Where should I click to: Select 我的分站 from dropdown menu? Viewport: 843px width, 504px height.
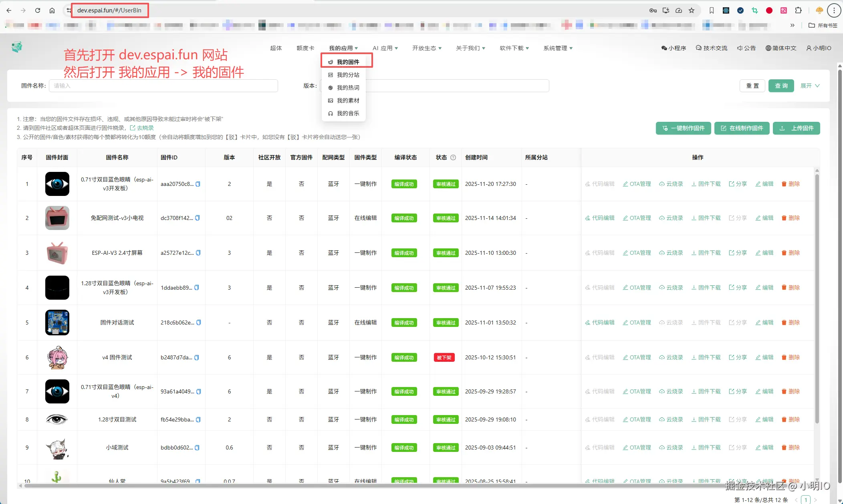(347, 75)
